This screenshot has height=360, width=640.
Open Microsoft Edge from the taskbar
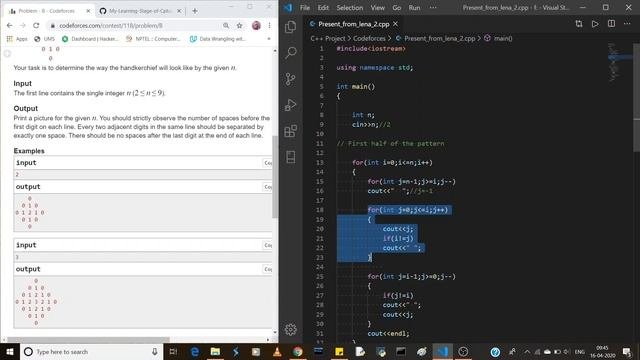pyautogui.click(x=195, y=351)
